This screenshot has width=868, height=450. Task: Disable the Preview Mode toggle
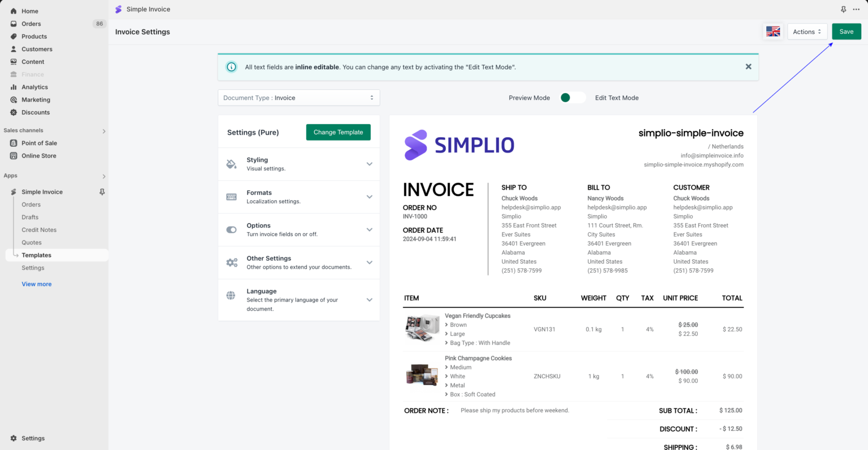coord(572,97)
